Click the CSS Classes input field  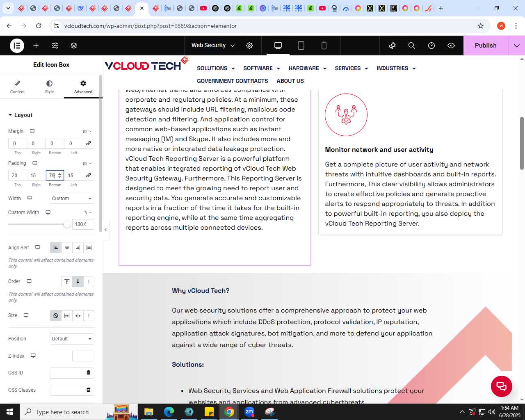tap(66, 390)
